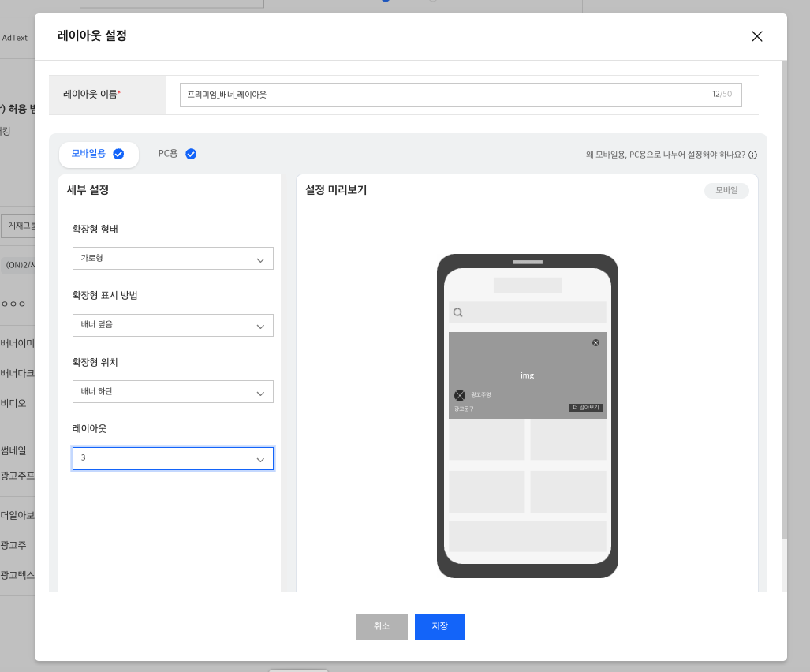The height and width of the screenshot is (672, 810).
Task: Open the 확장형 형태 dropdown showing 가로형
Action: (x=173, y=259)
